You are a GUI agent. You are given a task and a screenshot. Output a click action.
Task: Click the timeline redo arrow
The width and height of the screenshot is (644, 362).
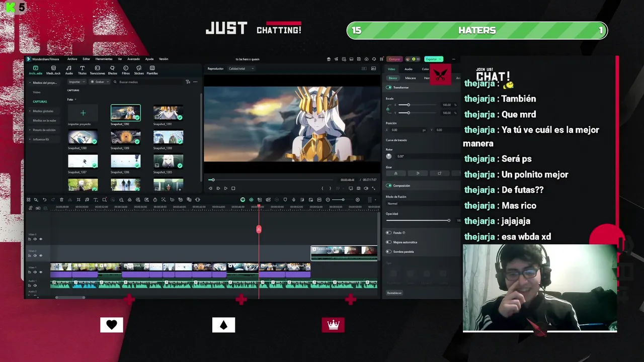[53, 200]
